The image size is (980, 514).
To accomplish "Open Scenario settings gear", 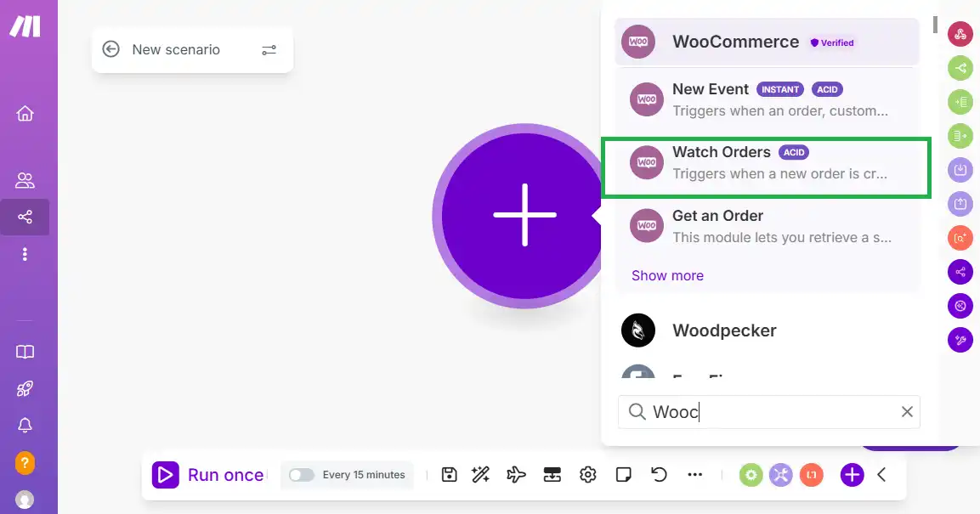I will pos(587,475).
